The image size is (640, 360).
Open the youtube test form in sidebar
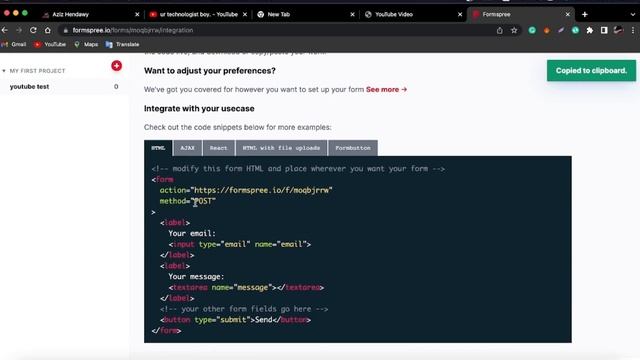tap(29, 87)
